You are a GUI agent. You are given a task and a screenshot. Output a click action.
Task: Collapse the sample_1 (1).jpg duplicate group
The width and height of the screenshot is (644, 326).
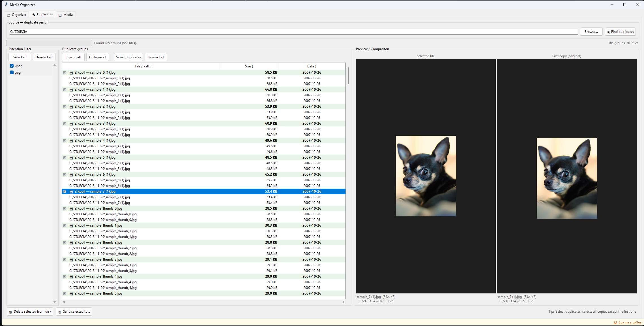[x=65, y=90]
